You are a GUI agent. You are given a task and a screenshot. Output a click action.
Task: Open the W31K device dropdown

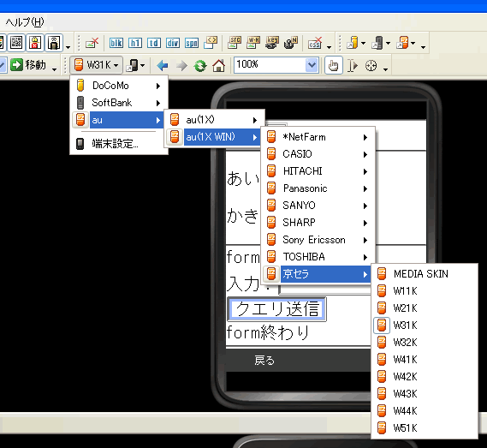coord(96,65)
